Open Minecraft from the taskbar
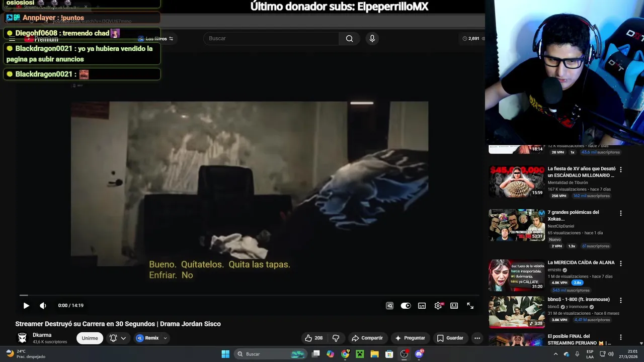Screen dimensions: 644x362 click(360, 354)
